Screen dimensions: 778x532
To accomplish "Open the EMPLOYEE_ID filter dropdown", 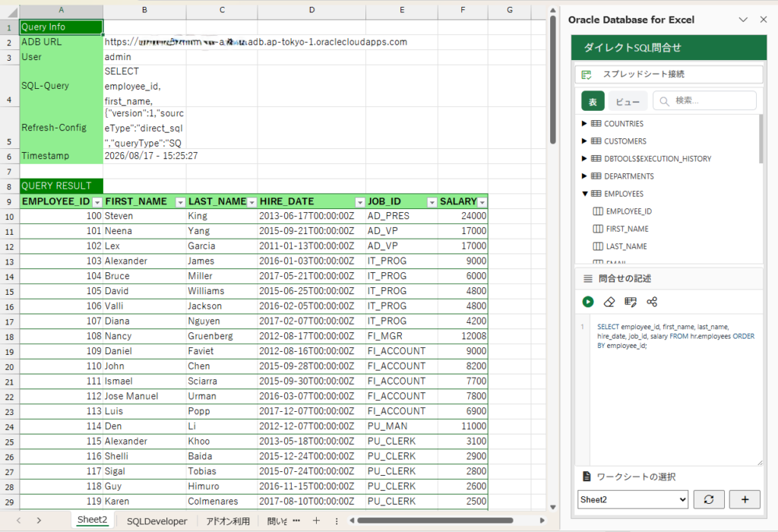I will 97,202.
